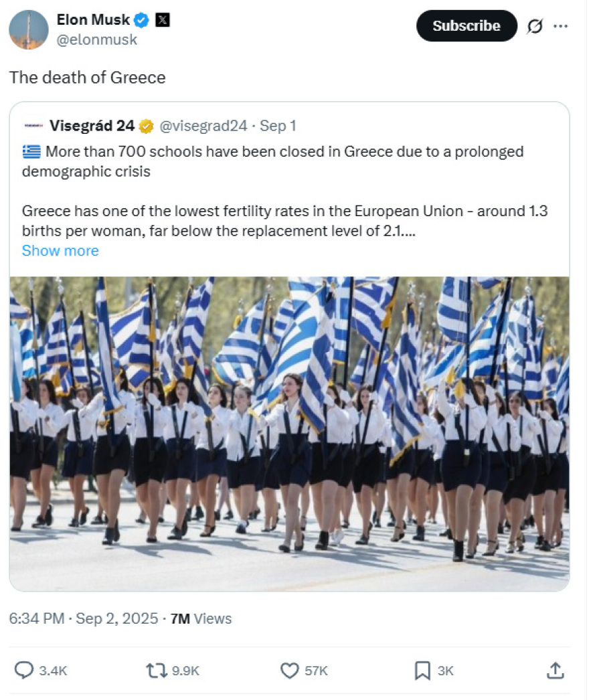Open the three-dot more options menu
The width and height of the screenshot is (589, 700).
tap(560, 26)
